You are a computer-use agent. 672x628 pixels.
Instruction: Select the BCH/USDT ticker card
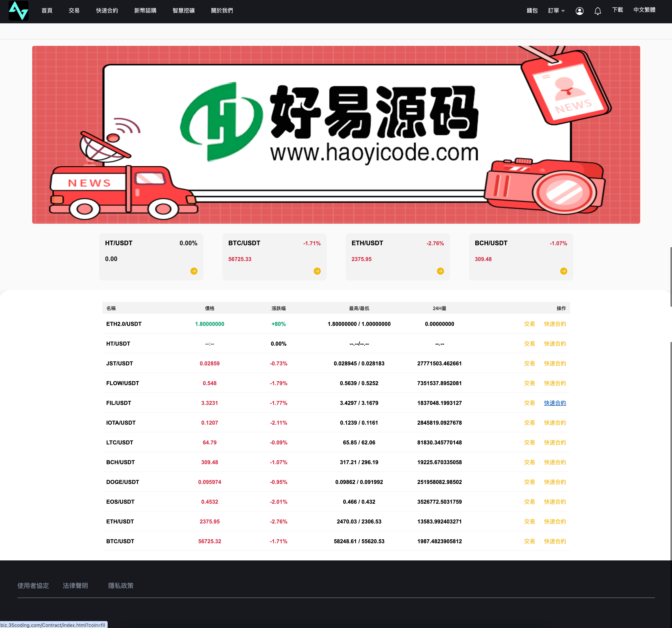tap(521, 257)
